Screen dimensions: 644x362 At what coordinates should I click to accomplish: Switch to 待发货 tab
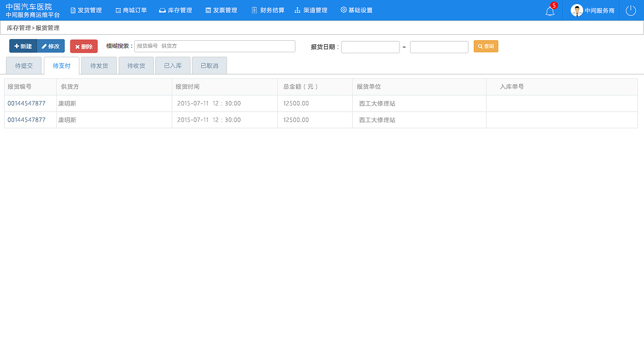pos(99,66)
